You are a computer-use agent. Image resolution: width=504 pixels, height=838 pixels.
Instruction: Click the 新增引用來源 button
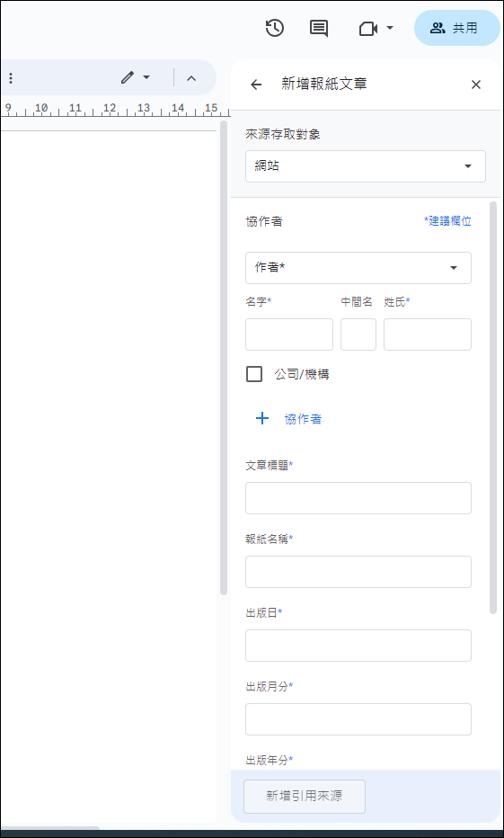(x=305, y=797)
